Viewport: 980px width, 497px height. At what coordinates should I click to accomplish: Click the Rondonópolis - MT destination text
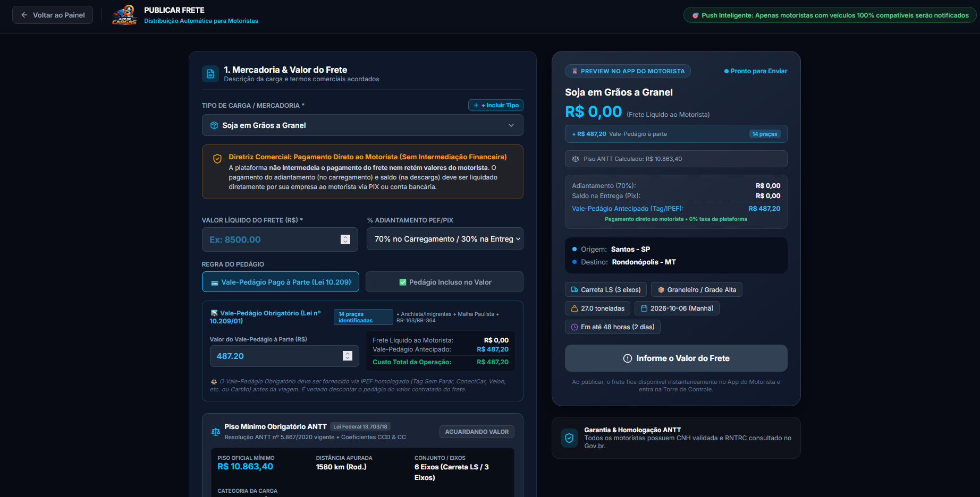644,262
